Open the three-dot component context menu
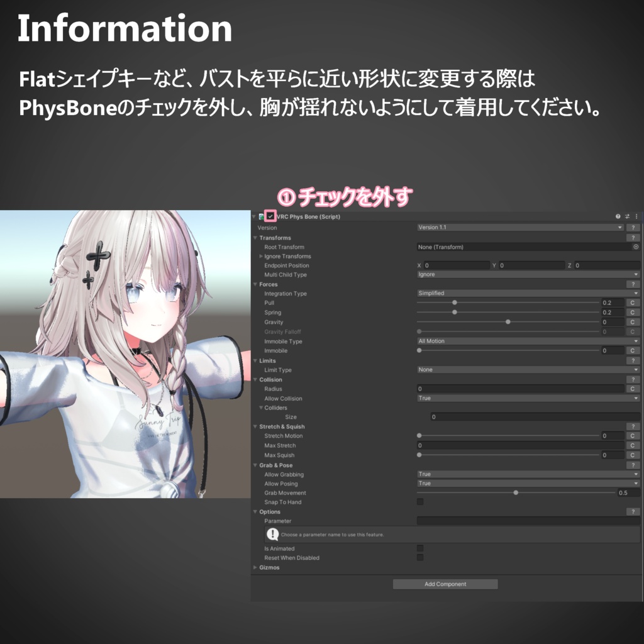This screenshot has height=644, width=644. [x=636, y=216]
